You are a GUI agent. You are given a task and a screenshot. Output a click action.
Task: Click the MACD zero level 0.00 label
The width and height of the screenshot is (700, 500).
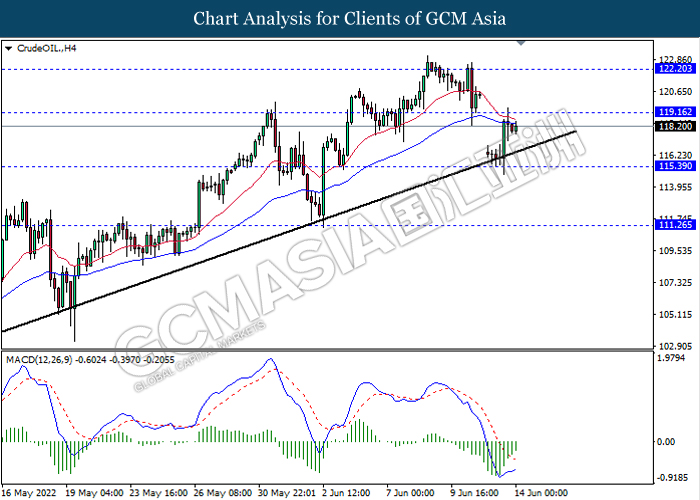click(667, 442)
